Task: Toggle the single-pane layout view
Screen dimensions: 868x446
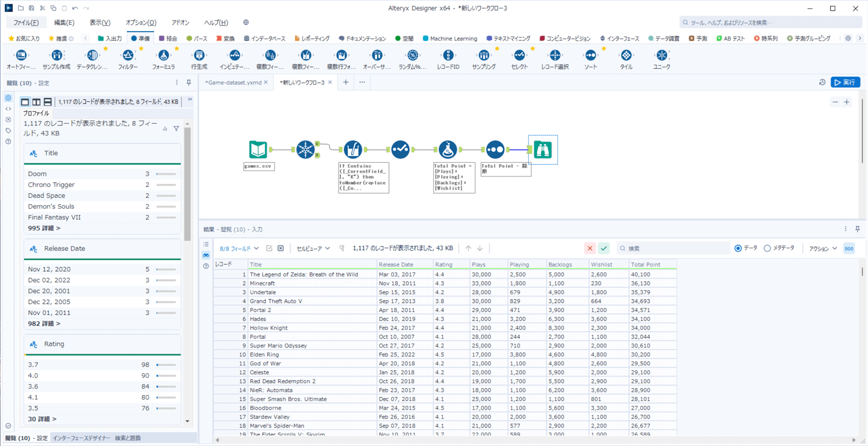Action: tap(25, 102)
